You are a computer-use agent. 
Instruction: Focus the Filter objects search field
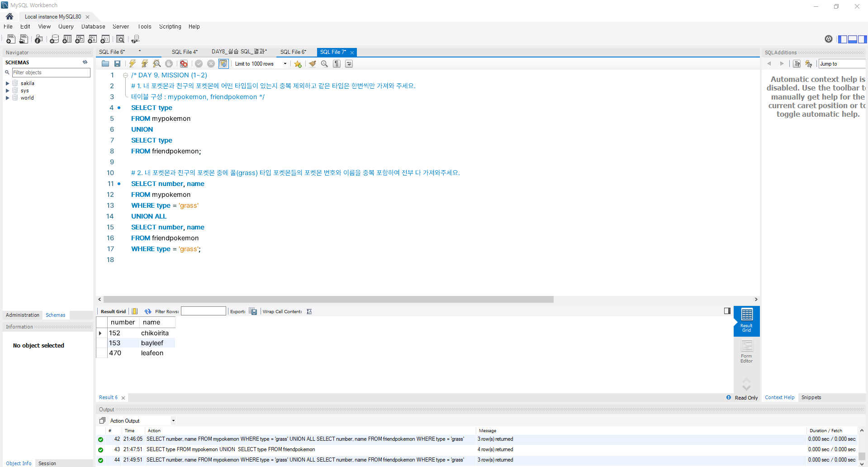coord(51,72)
